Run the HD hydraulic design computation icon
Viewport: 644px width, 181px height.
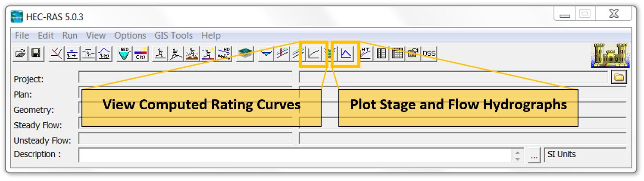(x=224, y=54)
